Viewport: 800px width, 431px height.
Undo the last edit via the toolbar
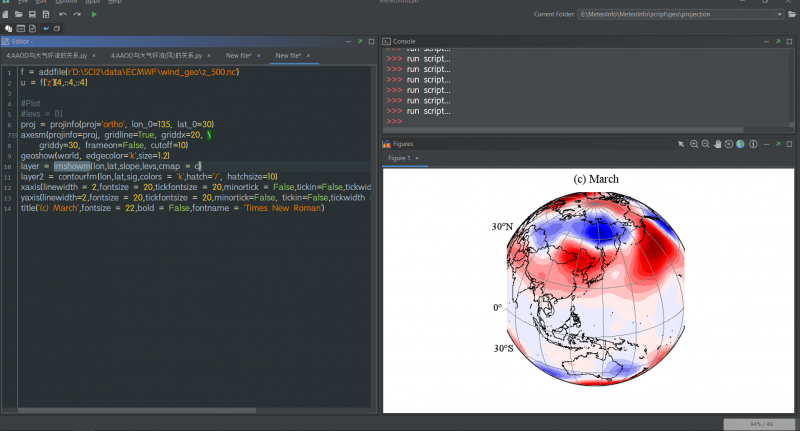tap(63, 15)
